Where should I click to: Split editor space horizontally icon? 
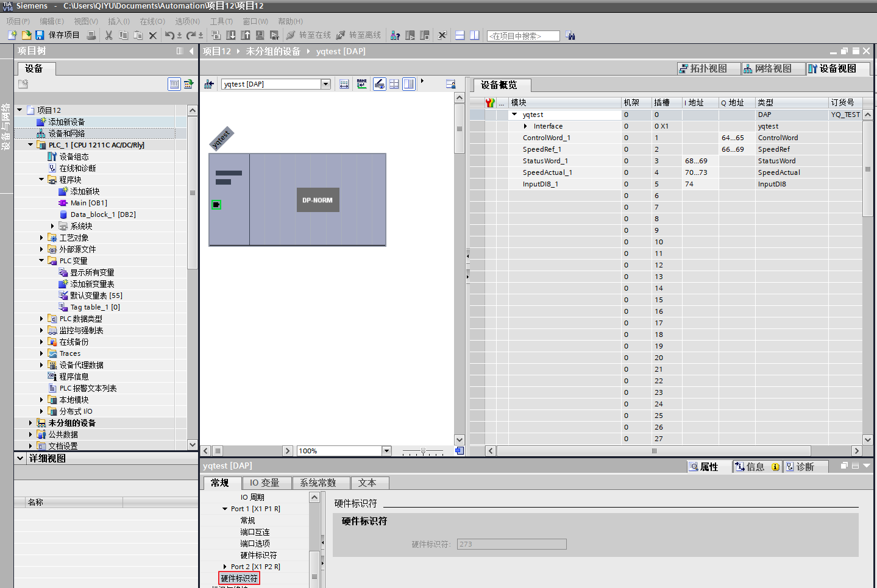tap(460, 35)
